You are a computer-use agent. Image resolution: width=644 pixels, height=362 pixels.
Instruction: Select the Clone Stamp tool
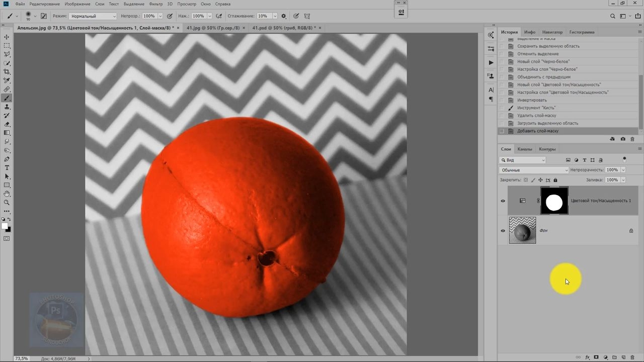click(7, 107)
